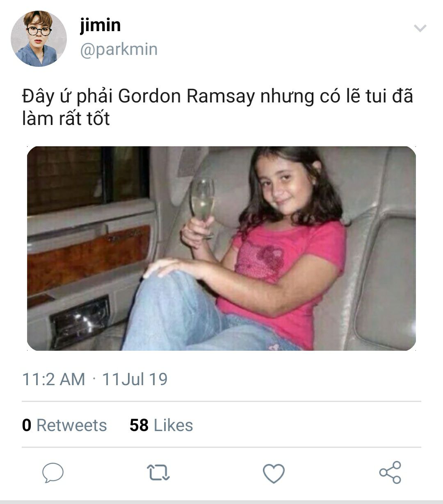View the 0 Retweets list
The height and width of the screenshot is (504, 443).
pos(64,425)
